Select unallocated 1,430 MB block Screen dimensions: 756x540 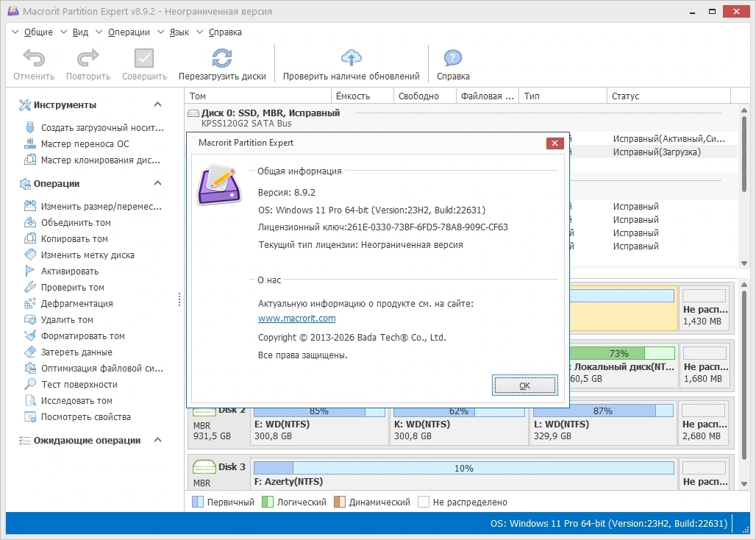pos(705,308)
